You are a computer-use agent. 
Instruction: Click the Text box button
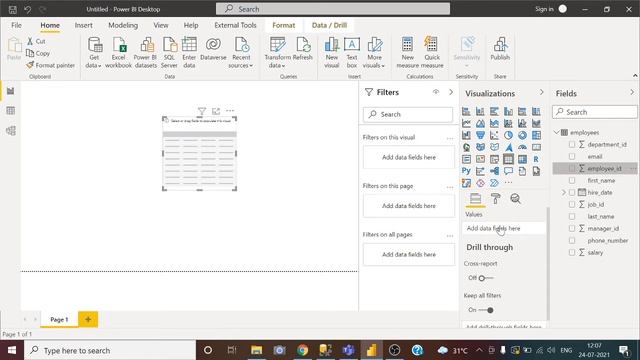click(352, 52)
